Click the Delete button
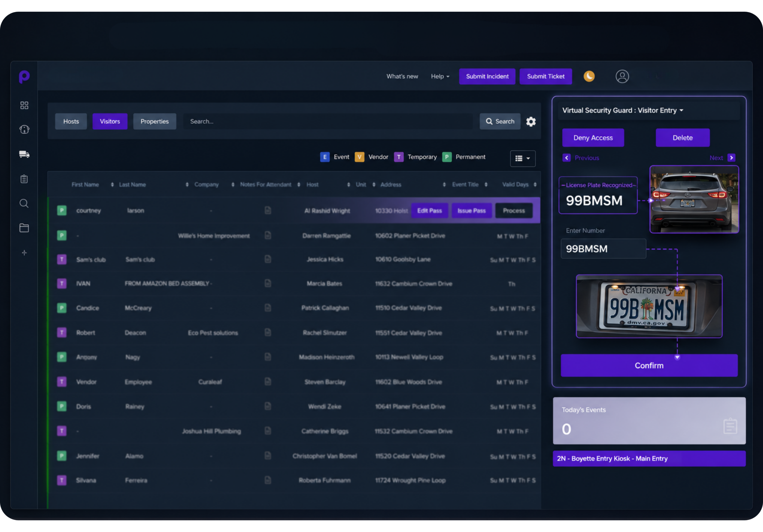The image size is (763, 532). (683, 138)
